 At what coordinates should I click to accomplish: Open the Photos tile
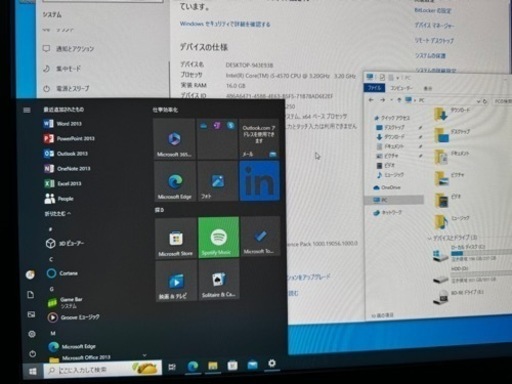217,181
